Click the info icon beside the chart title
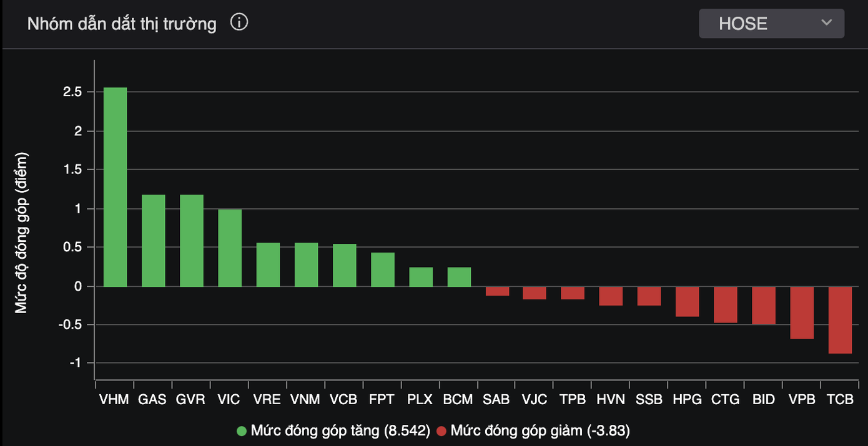 (239, 23)
